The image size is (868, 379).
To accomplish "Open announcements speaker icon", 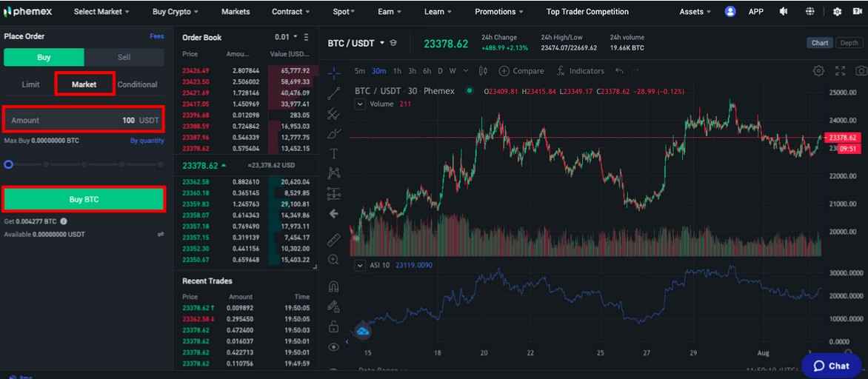I will (784, 11).
